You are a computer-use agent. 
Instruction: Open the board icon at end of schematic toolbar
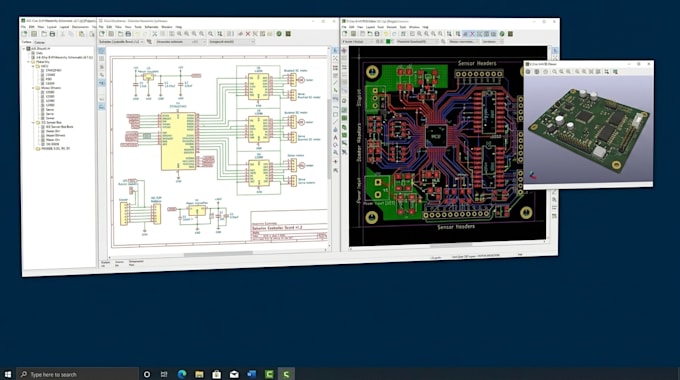click(288, 34)
